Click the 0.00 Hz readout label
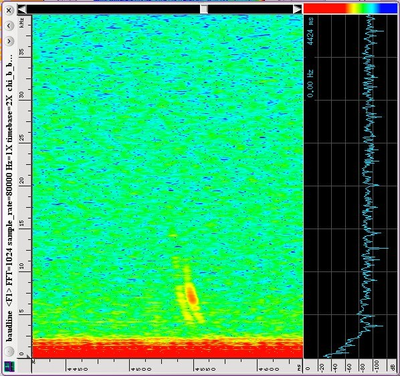400x376 pixels. 310,84
